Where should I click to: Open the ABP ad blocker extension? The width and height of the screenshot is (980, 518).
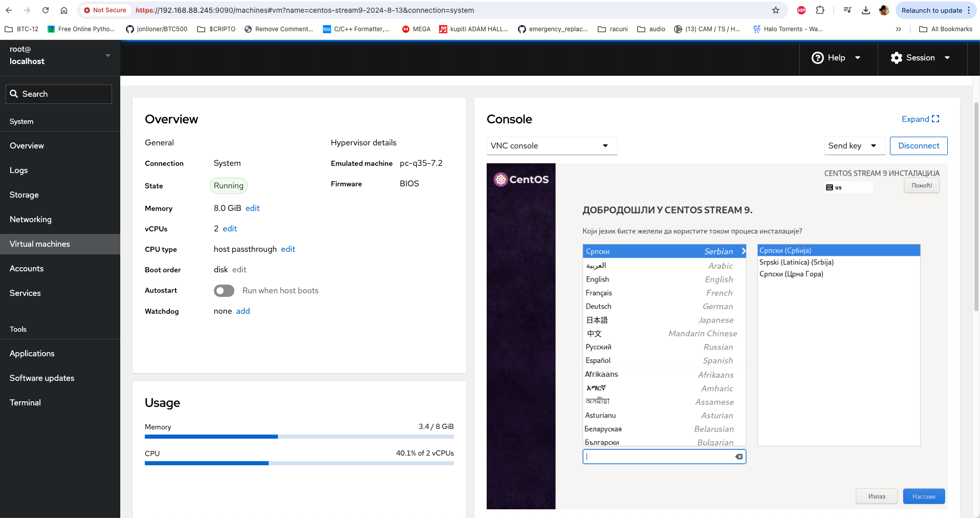(801, 10)
